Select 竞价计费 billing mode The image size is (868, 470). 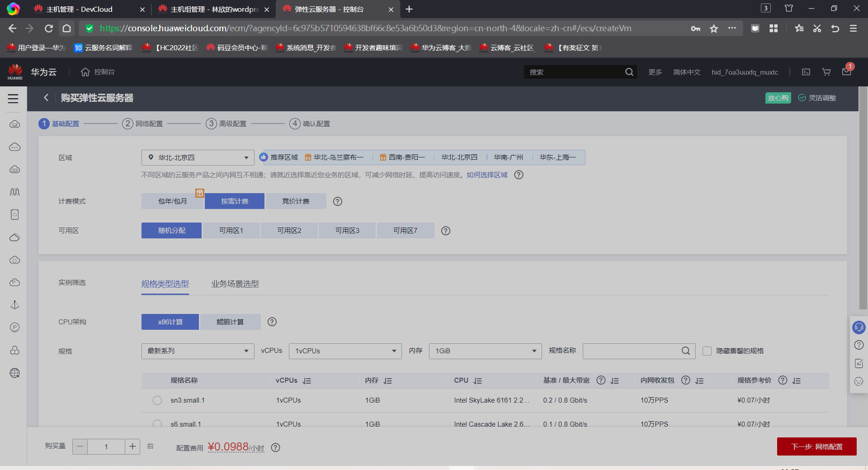pos(296,201)
